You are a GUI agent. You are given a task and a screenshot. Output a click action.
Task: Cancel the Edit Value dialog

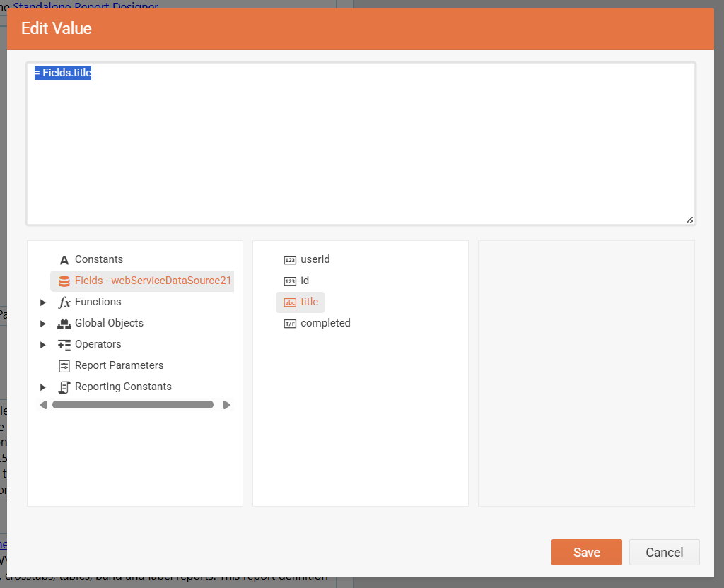pos(663,552)
